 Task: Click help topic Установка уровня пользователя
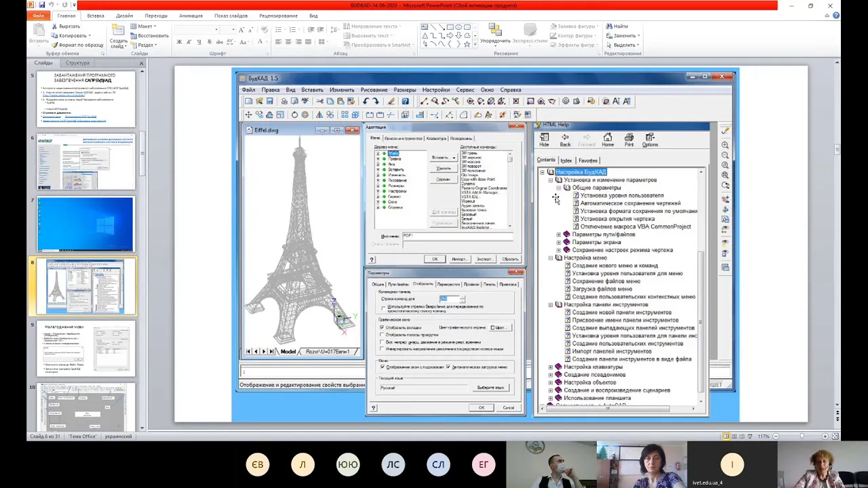point(622,195)
